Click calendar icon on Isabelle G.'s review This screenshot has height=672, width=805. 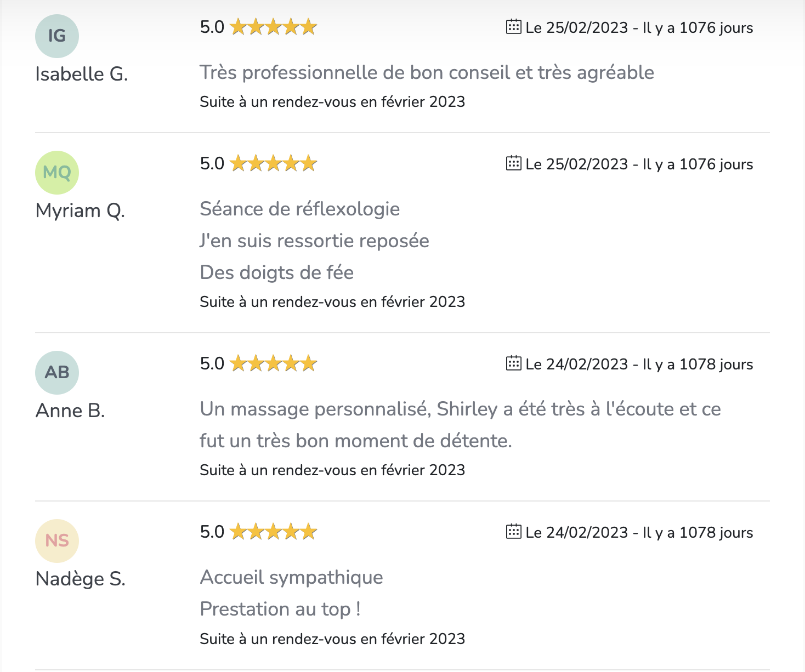pos(513,26)
